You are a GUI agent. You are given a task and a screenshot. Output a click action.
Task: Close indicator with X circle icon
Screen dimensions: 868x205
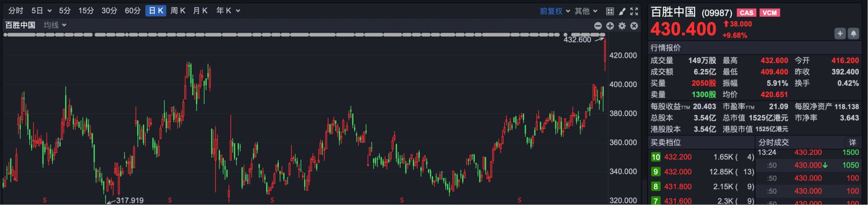(634, 26)
